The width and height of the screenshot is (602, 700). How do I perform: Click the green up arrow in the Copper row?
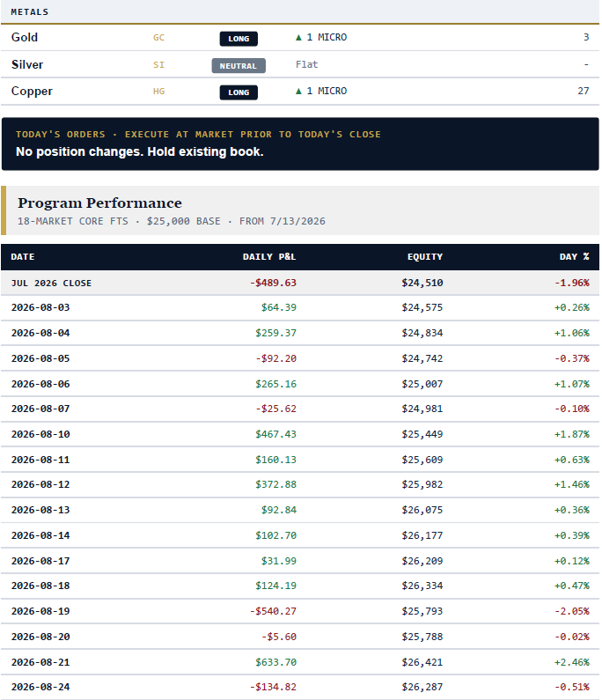[298, 91]
